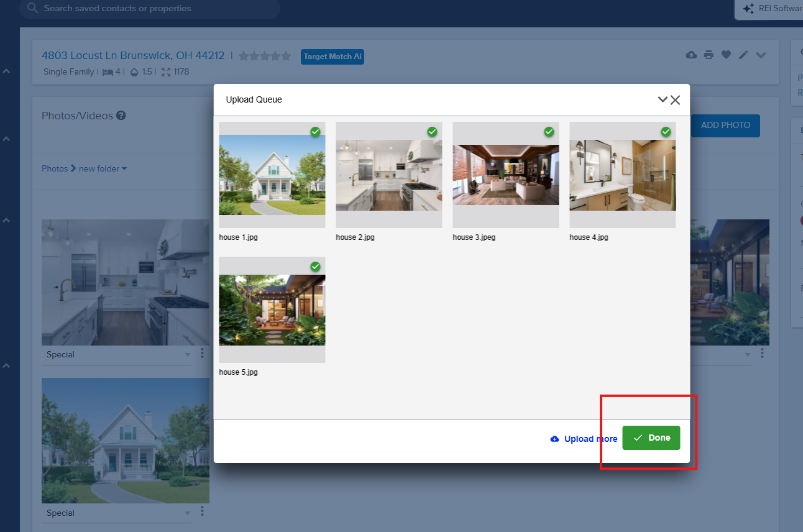Click the green Done button

(x=651, y=438)
